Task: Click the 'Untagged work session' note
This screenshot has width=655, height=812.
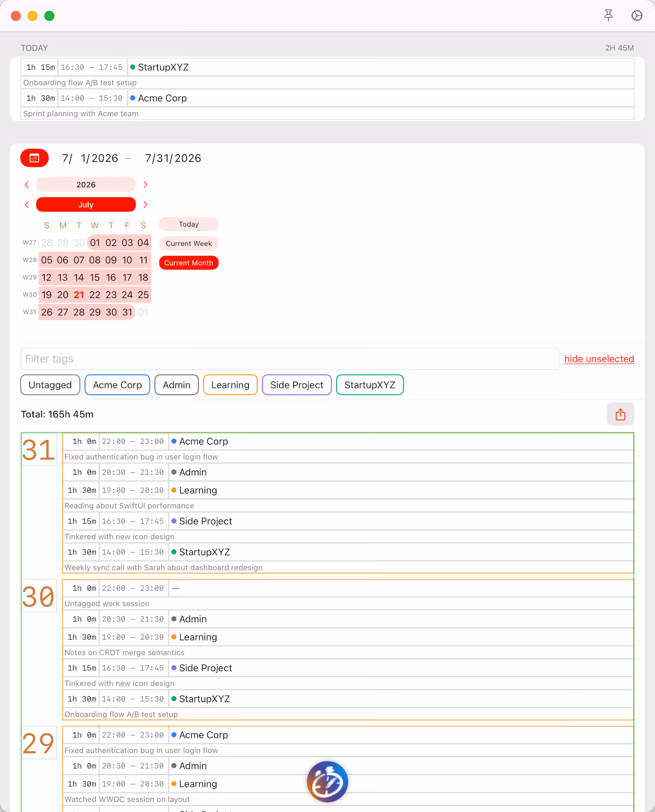Action: pos(107,604)
